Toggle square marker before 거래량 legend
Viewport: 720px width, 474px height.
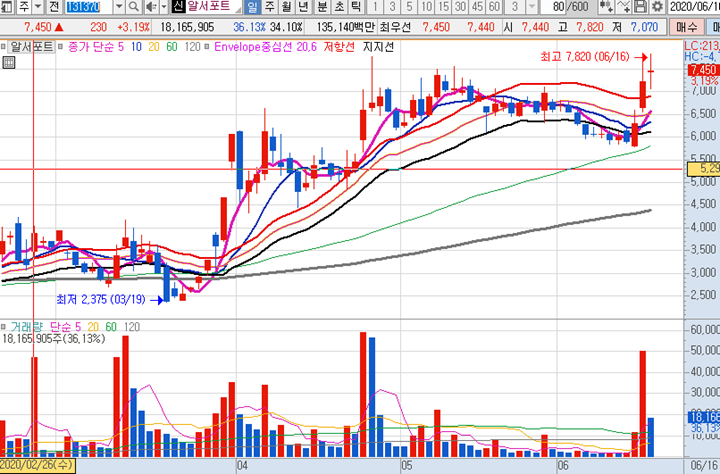pos(3,327)
